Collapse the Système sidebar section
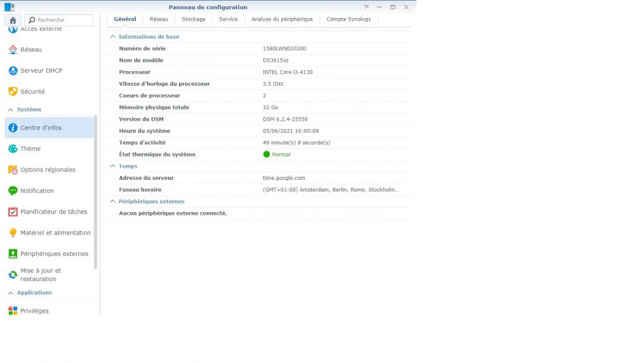This screenshot has width=644, height=363. click(11, 110)
